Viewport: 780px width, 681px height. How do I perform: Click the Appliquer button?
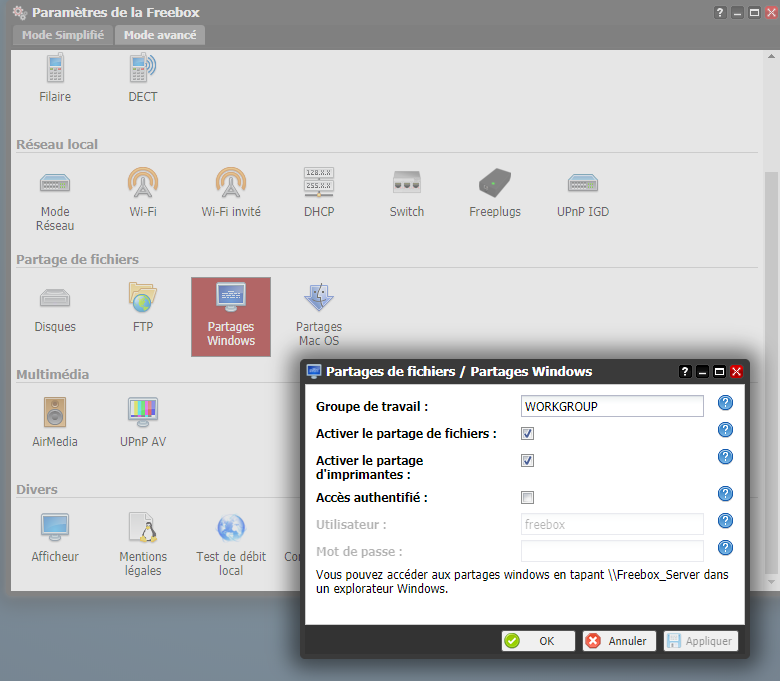[701, 641]
